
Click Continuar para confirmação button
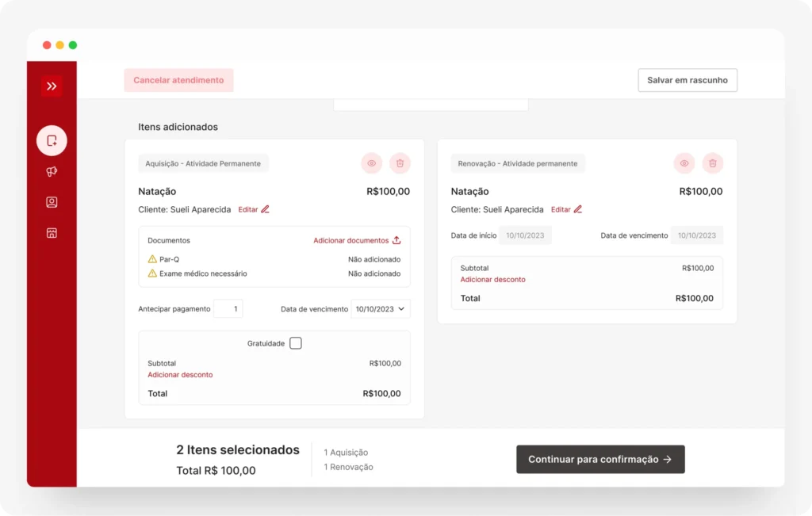(x=599, y=459)
